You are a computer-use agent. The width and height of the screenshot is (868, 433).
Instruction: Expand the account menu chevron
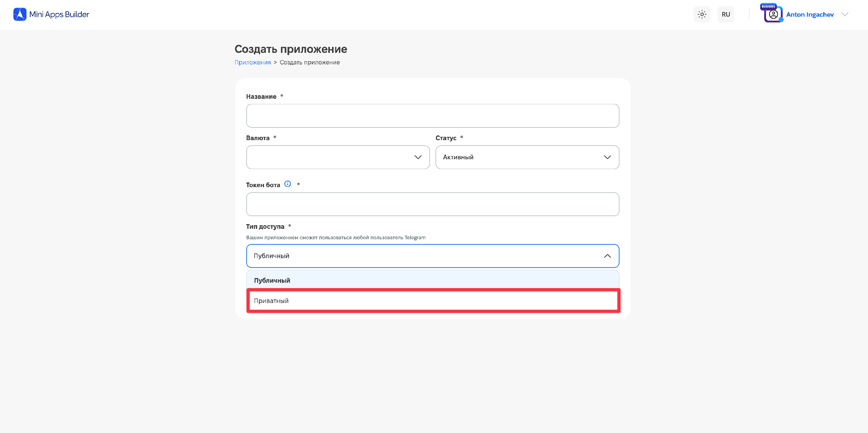click(845, 14)
